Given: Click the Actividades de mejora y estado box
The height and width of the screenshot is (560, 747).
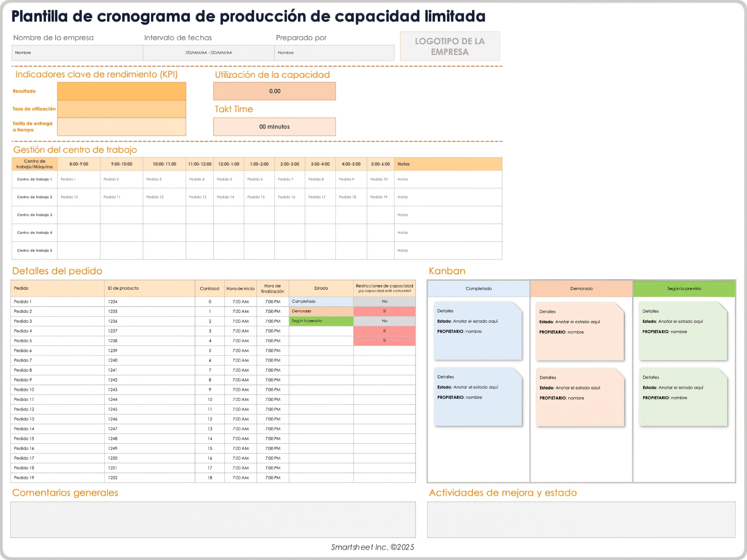Looking at the screenshot, I should (581, 520).
